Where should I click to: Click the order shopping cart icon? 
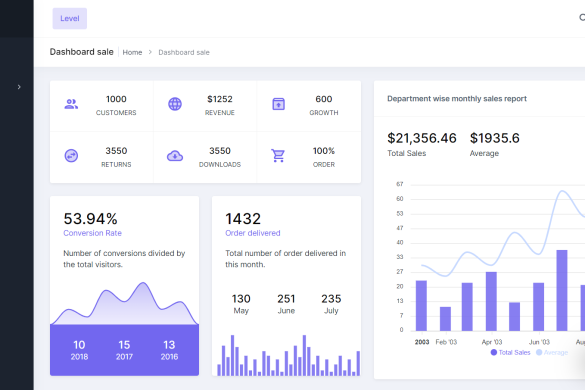click(278, 156)
